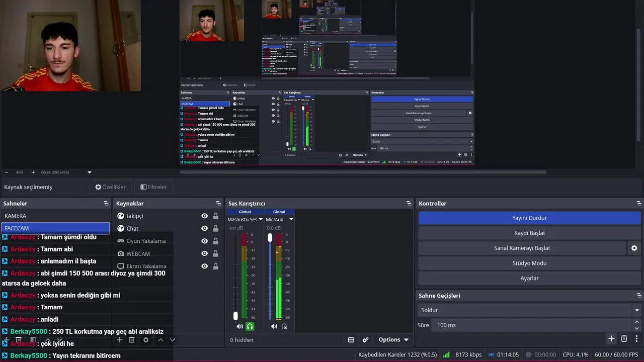Hide the Chat source with eye icon
Viewport: 644px width, 362px height.
pos(204,228)
